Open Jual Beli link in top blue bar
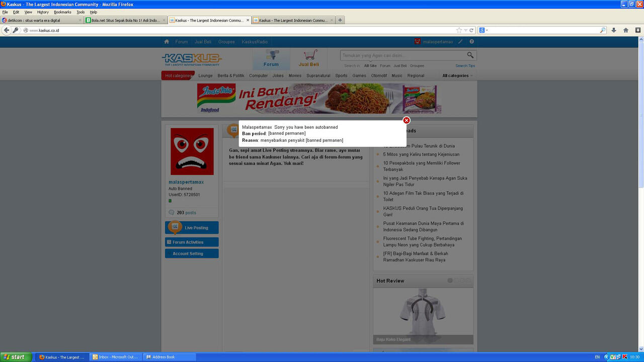Screen dimensions: 644x362 (x=203, y=42)
